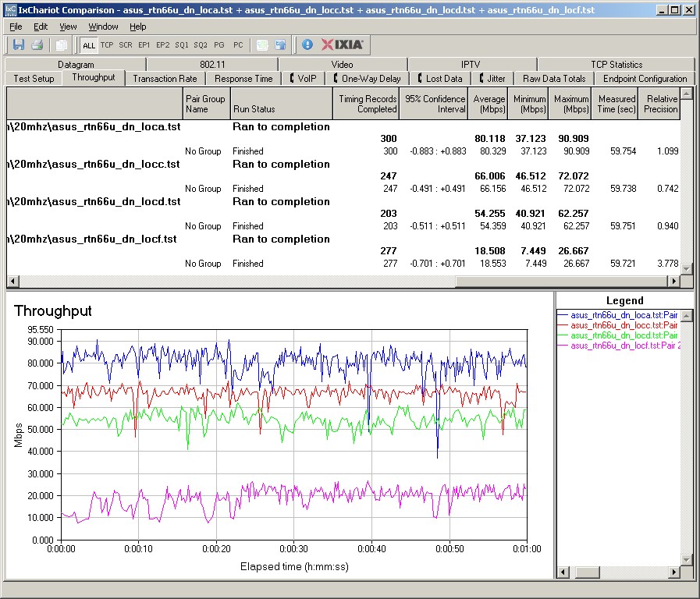700x599 pixels.
Task: Select the red locc.tst legend entry
Action: point(617,325)
